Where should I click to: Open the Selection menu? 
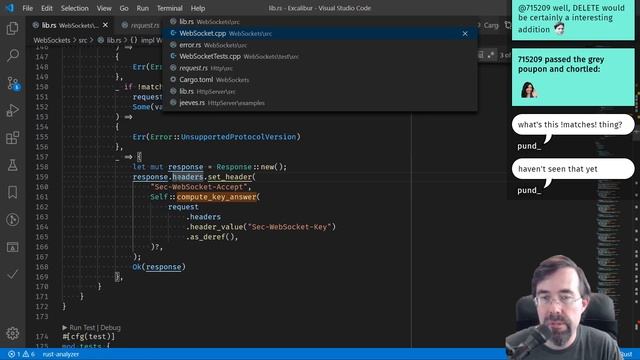tap(74, 8)
